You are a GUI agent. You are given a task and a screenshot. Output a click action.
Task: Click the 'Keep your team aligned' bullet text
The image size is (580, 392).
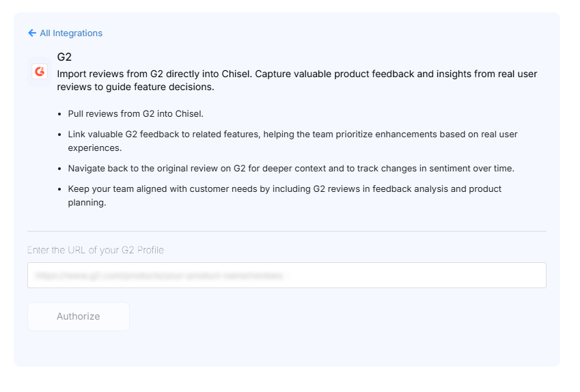(x=284, y=195)
